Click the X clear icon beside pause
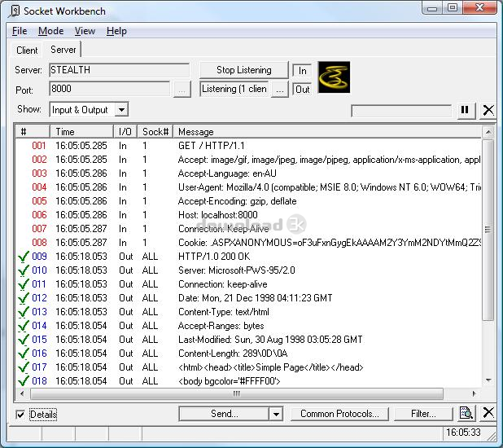 pos(488,110)
